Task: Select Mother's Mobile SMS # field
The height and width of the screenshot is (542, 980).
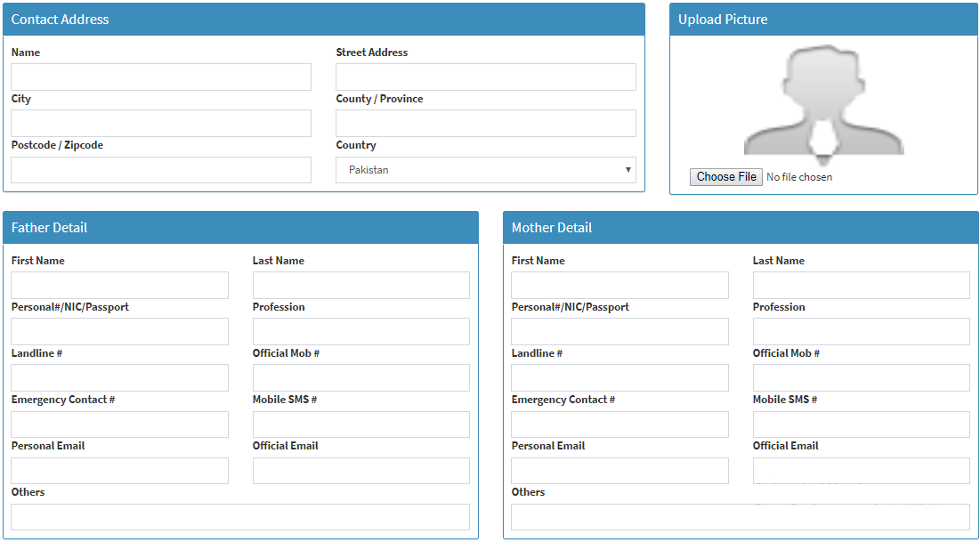Action: pyautogui.click(x=861, y=425)
